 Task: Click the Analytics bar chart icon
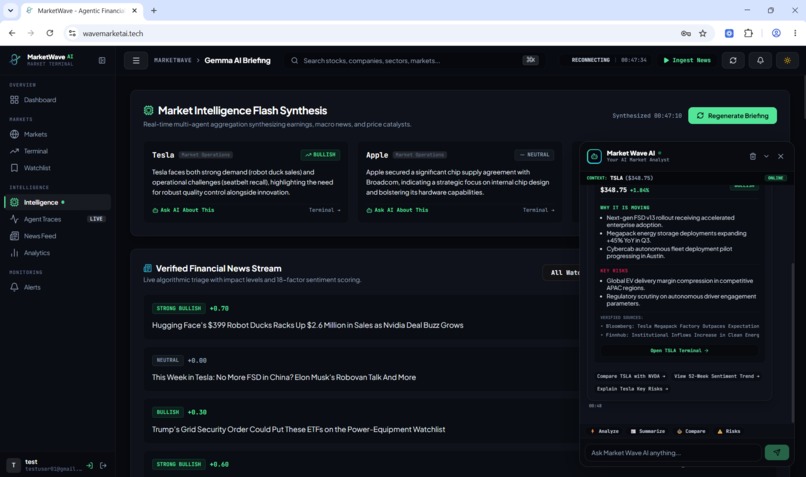(x=14, y=253)
